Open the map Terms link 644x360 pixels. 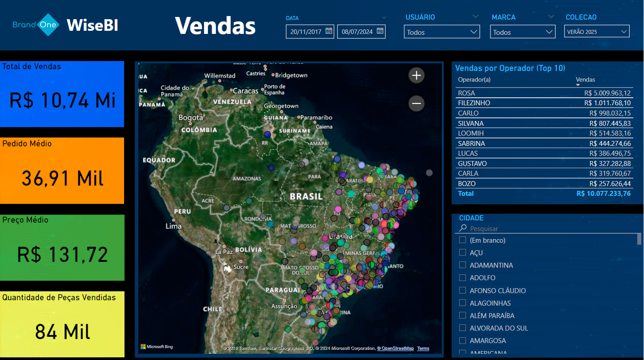(x=423, y=348)
